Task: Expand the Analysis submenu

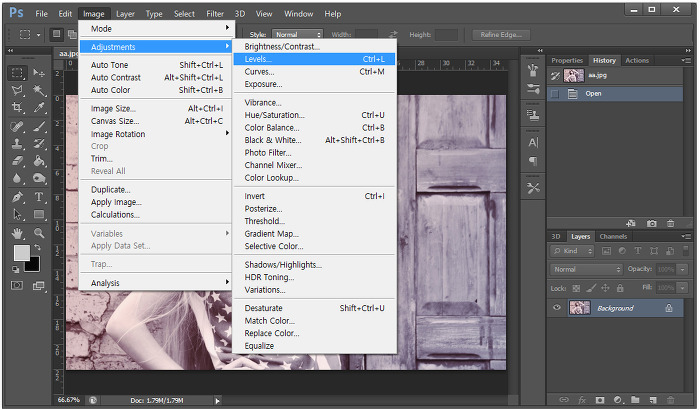Action: click(155, 283)
